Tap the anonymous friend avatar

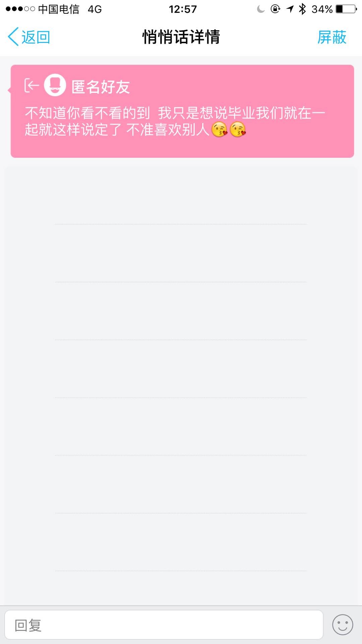pos(55,85)
